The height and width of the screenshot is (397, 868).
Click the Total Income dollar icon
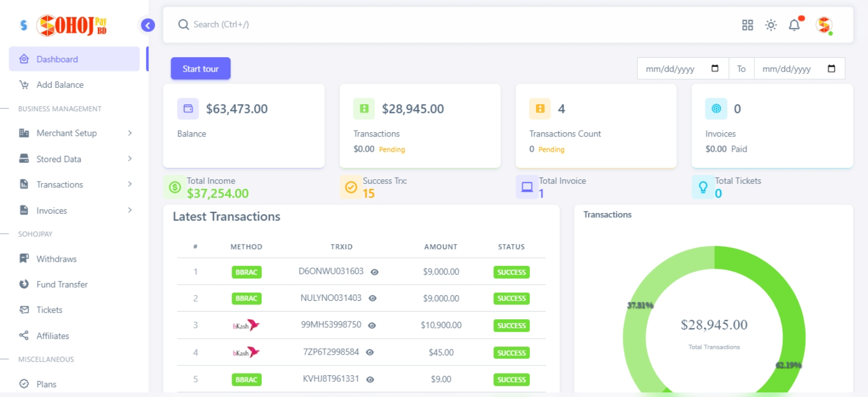click(175, 187)
